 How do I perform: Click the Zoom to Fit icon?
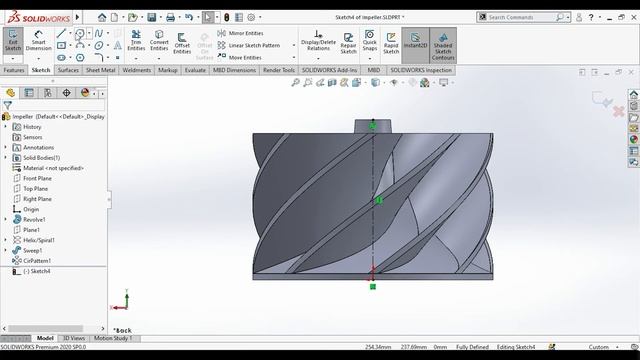coord(296,82)
